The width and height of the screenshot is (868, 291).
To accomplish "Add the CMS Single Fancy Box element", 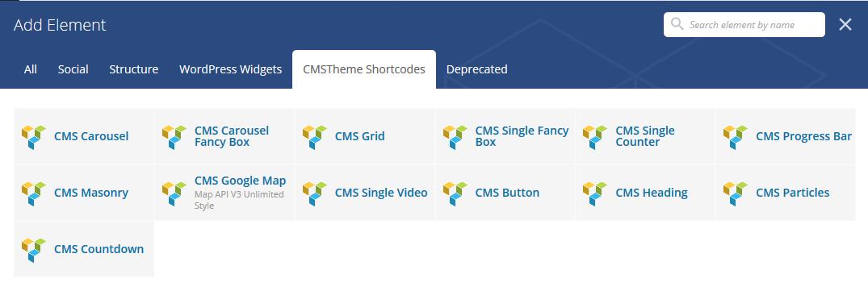I will (505, 136).
